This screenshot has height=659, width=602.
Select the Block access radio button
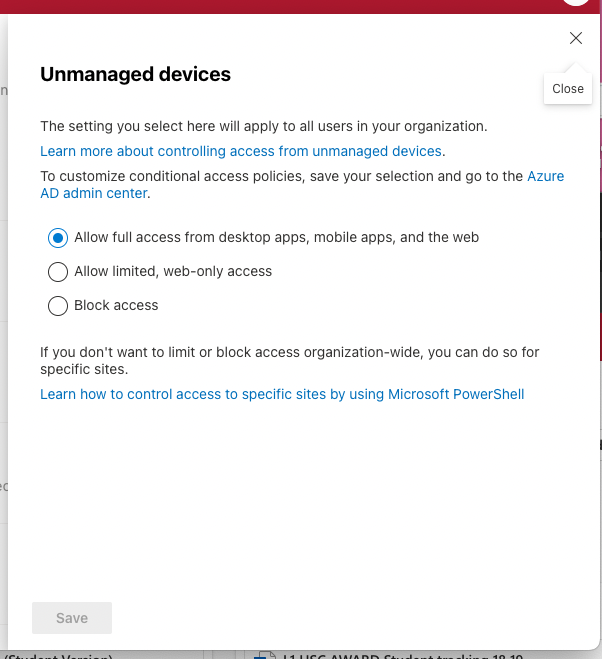tap(58, 306)
